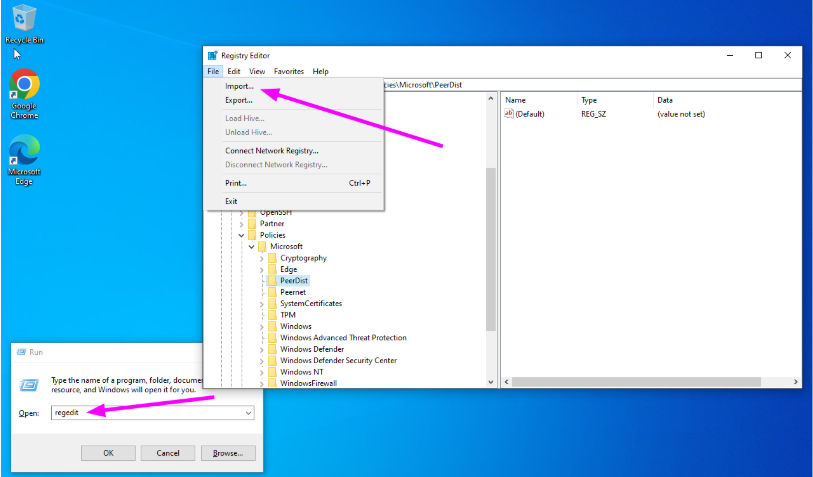Click the Run dialog title icon
Image resolution: width=813 pixels, height=477 pixels.
21,352
